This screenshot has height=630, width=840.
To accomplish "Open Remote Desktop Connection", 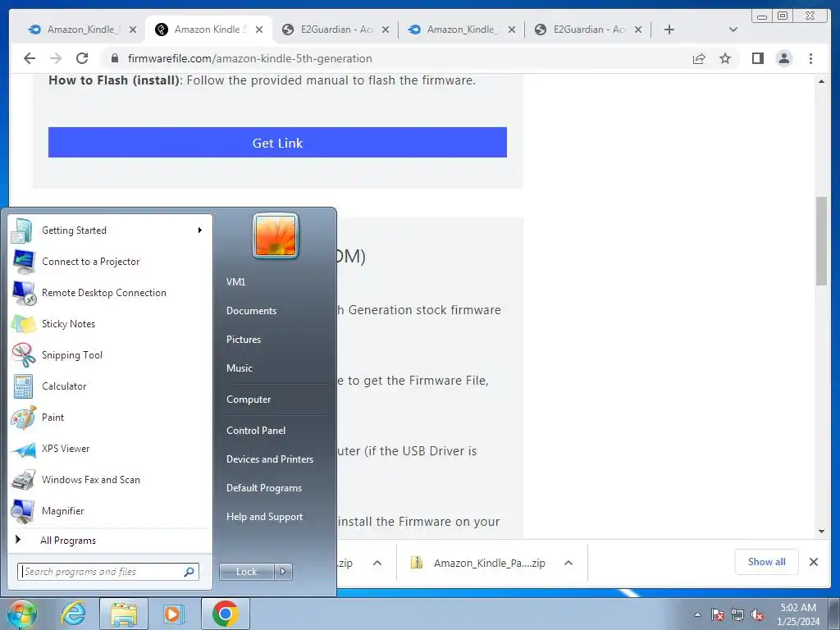I will pos(111,293).
